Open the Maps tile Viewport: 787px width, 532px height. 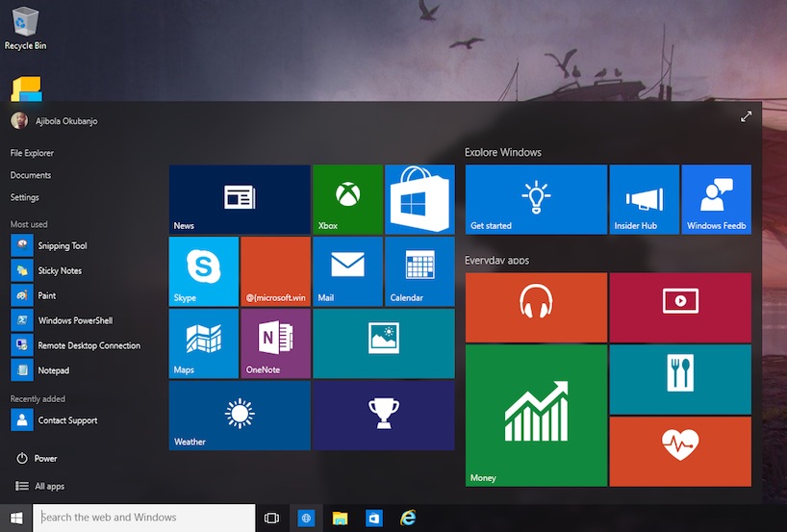tap(203, 343)
